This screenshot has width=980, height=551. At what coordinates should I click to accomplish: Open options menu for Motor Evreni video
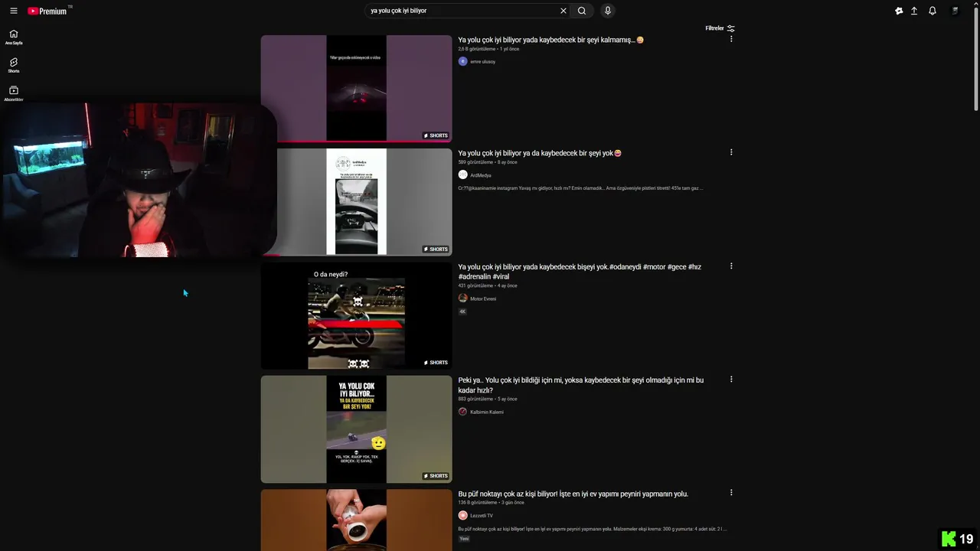pos(731,266)
